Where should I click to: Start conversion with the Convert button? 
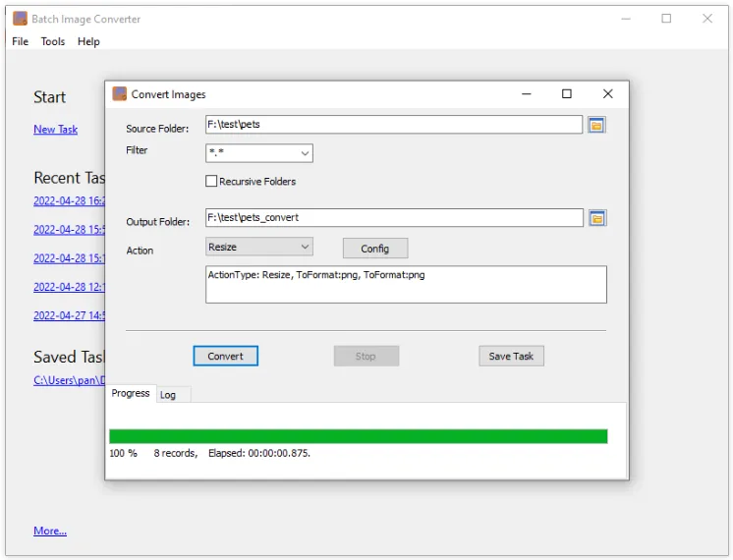click(225, 357)
